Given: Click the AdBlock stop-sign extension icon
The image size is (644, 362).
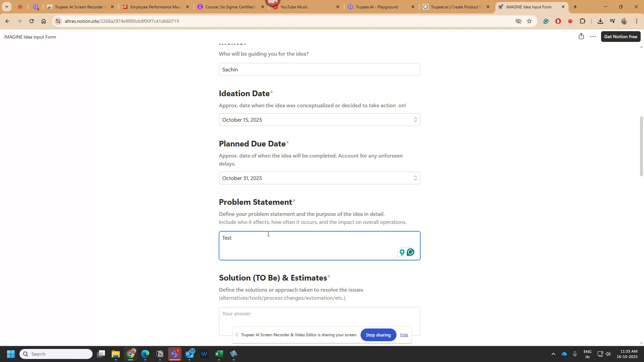Looking at the screenshot, I should pyautogui.click(x=558, y=21).
